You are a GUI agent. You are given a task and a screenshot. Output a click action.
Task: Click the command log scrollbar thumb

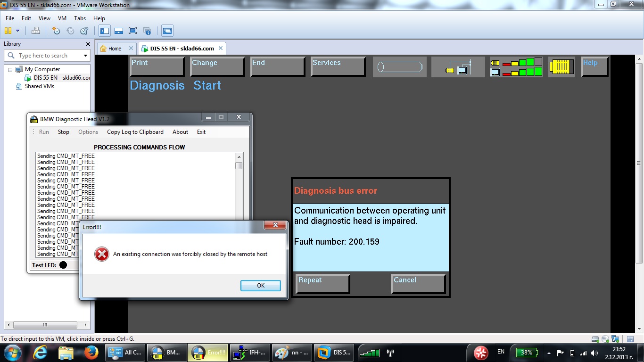[239, 165]
